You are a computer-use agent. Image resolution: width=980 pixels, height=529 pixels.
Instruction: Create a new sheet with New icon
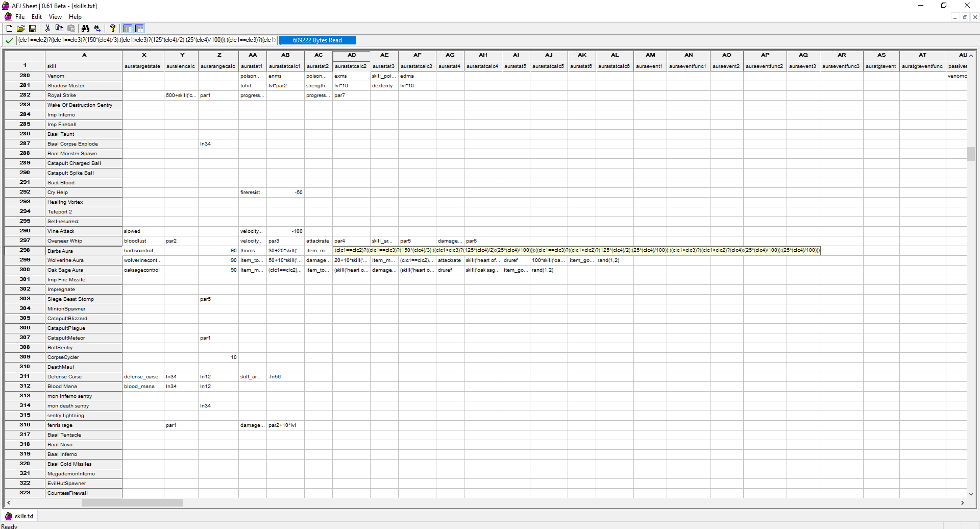coord(9,29)
